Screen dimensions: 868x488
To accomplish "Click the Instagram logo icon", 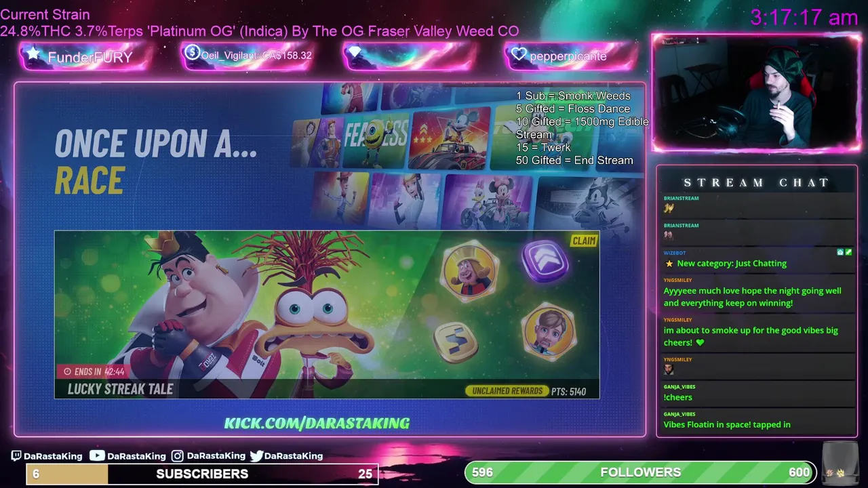I will pyautogui.click(x=177, y=456).
